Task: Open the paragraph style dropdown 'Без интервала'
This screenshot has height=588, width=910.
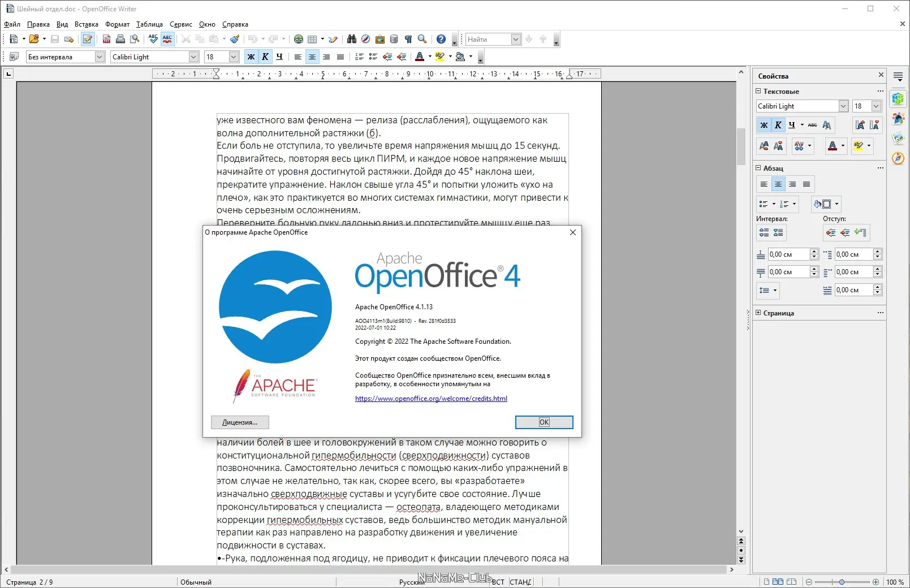Action: pos(100,57)
